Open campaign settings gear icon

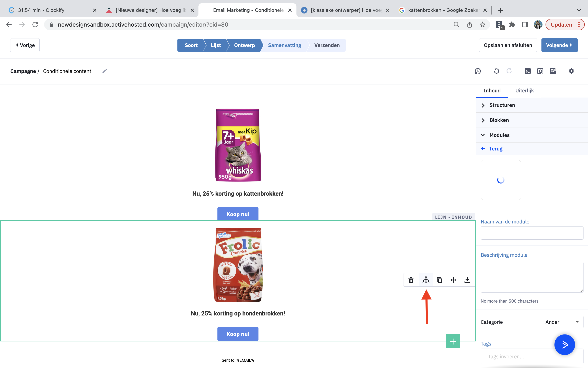click(x=571, y=71)
